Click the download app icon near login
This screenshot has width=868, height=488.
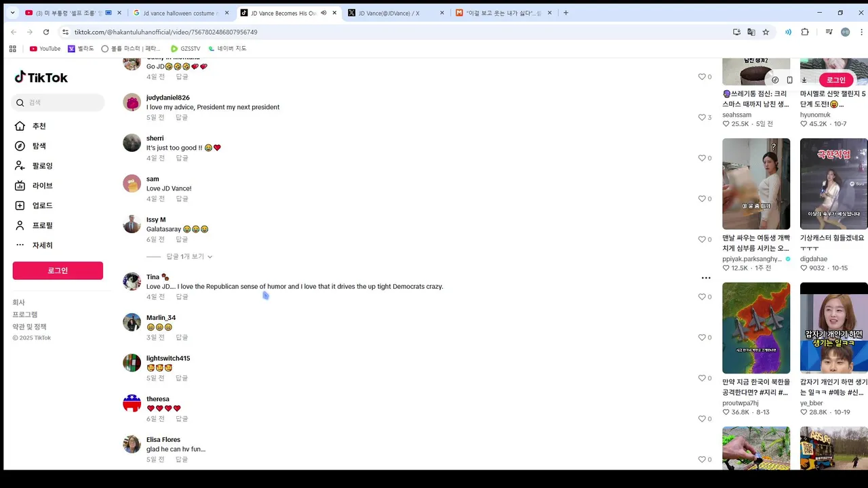[x=804, y=80]
